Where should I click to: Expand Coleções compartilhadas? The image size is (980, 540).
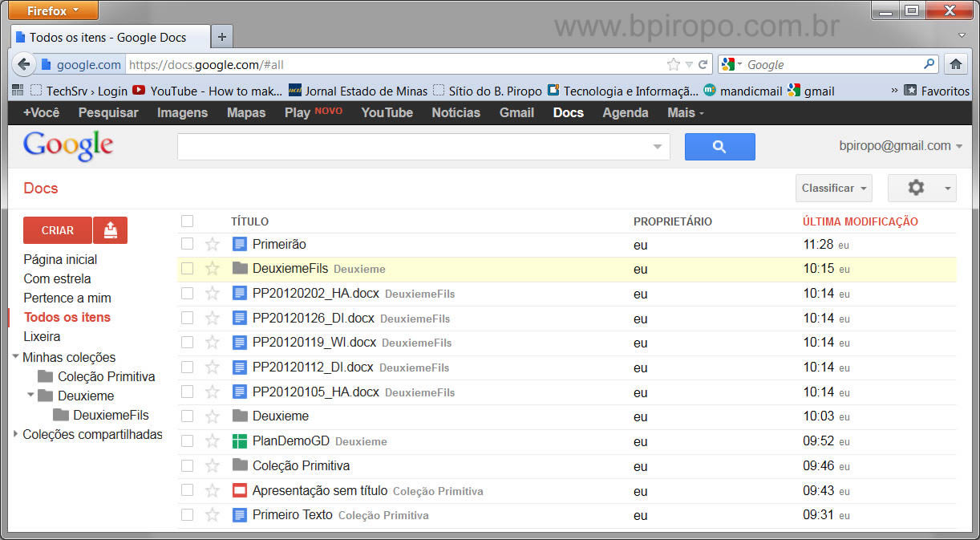pos(16,434)
